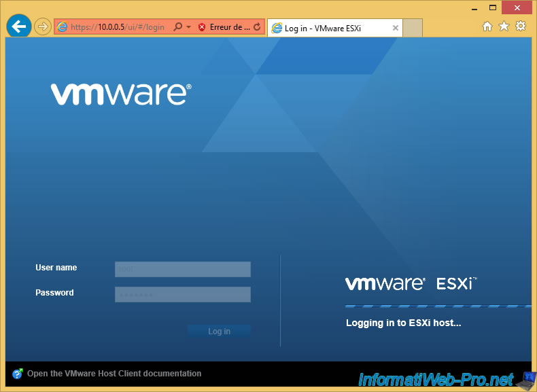This screenshot has height=392, width=537.
Task: Expand the address bar autocomplete dropdown arrow
Action: (189, 26)
